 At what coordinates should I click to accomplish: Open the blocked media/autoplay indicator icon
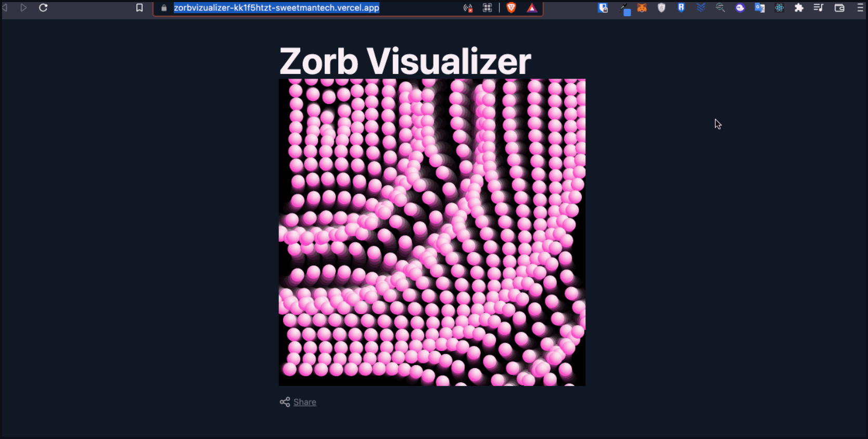point(468,8)
